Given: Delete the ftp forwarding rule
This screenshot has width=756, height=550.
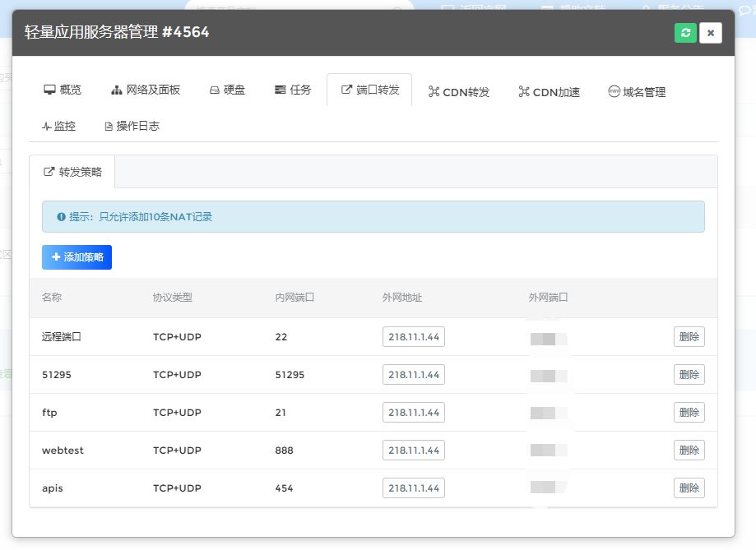Looking at the screenshot, I should click(x=689, y=413).
